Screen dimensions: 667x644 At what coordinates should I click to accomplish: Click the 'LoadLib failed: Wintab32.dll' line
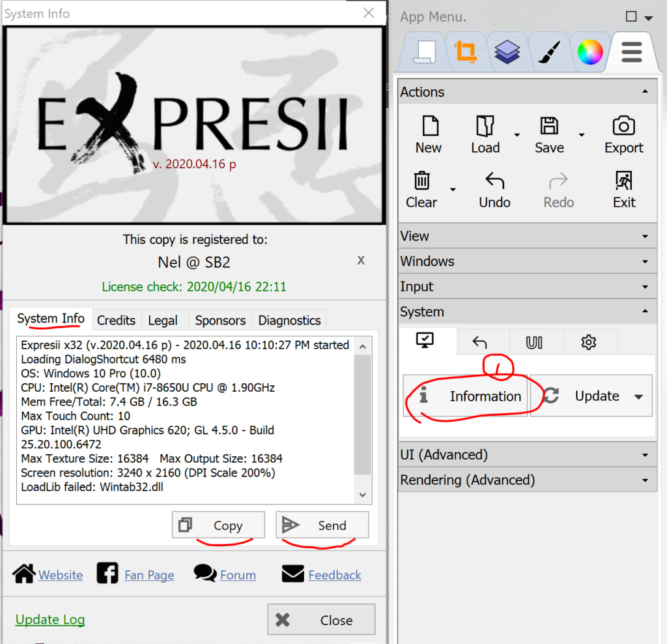coord(92,487)
